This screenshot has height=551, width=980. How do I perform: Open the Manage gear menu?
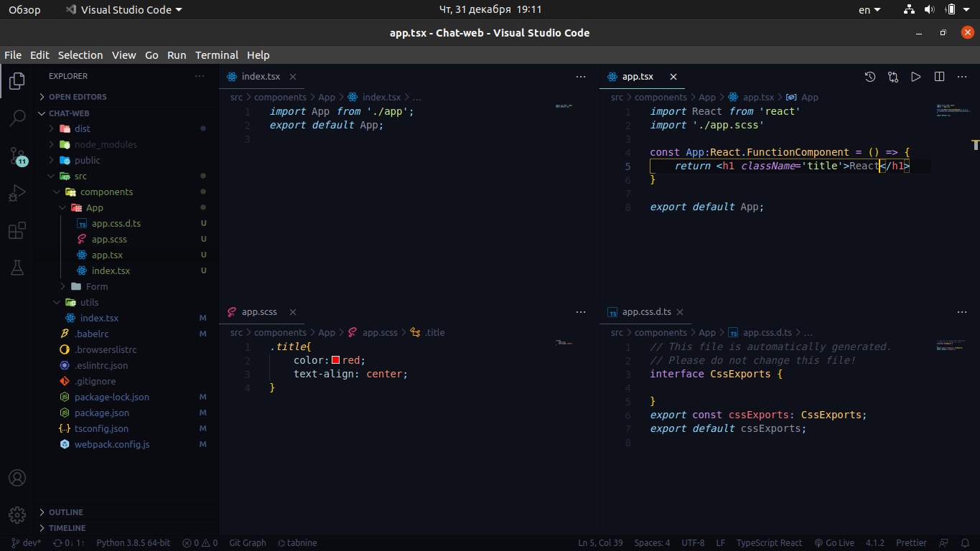[x=17, y=514]
